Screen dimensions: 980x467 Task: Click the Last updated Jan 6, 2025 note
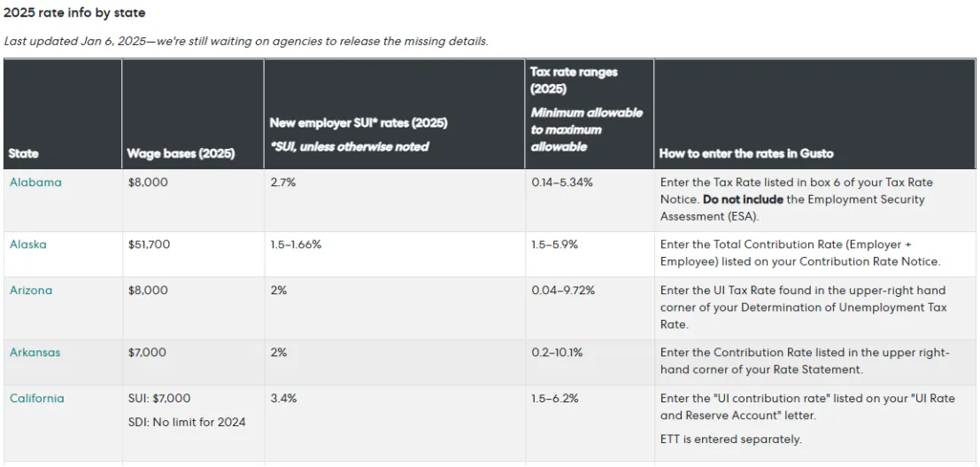(x=245, y=42)
